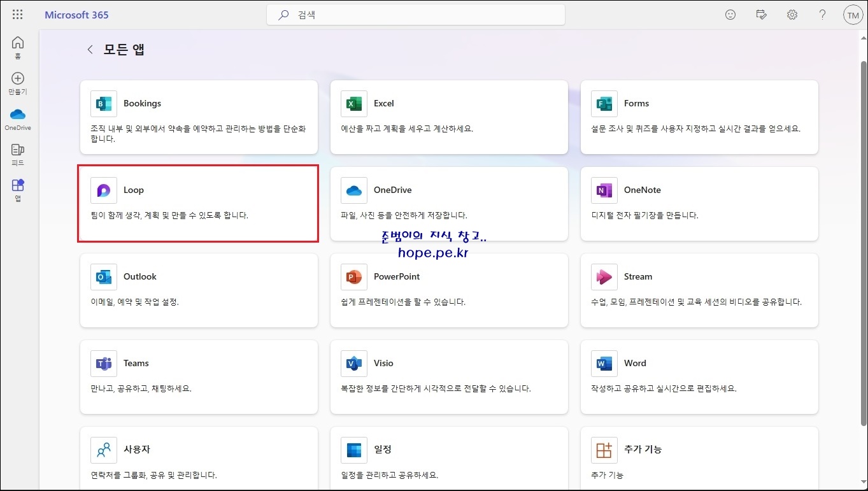The height and width of the screenshot is (491, 868).
Task: Click the Microsoft 365 title link
Action: point(76,15)
